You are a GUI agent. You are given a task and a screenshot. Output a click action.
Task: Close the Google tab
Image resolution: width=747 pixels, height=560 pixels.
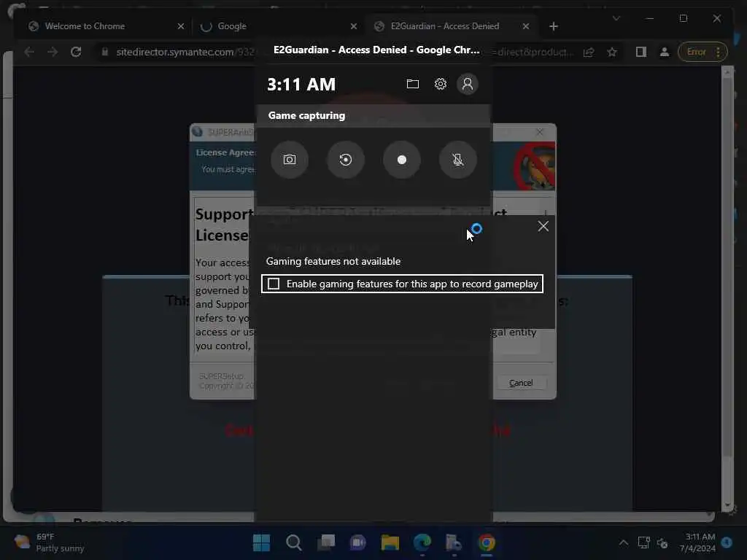[x=354, y=26]
